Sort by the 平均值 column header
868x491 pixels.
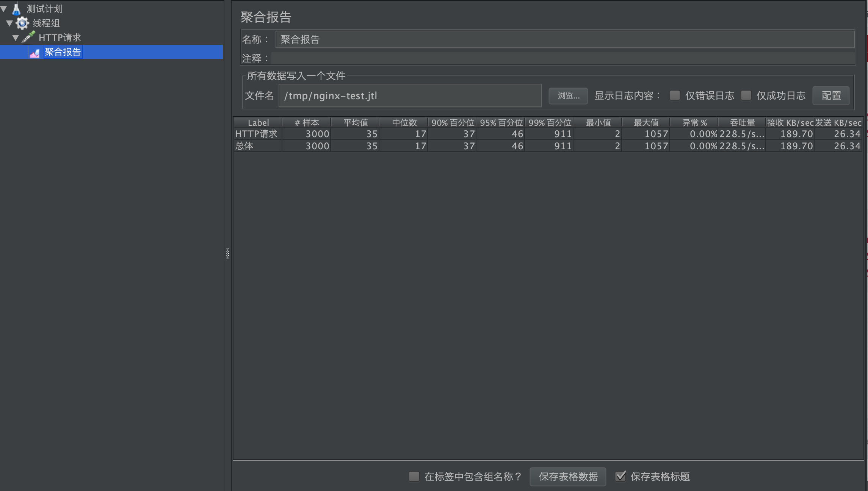tap(356, 123)
